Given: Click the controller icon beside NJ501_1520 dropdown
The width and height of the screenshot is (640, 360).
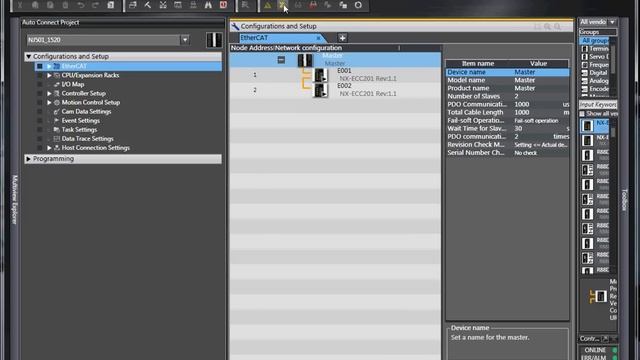Looking at the screenshot, I should coord(214,40).
